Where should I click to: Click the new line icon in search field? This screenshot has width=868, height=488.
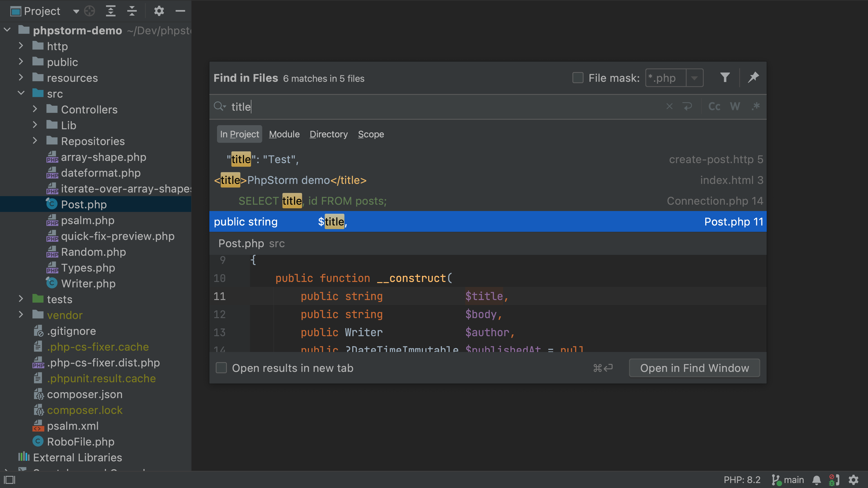(687, 107)
